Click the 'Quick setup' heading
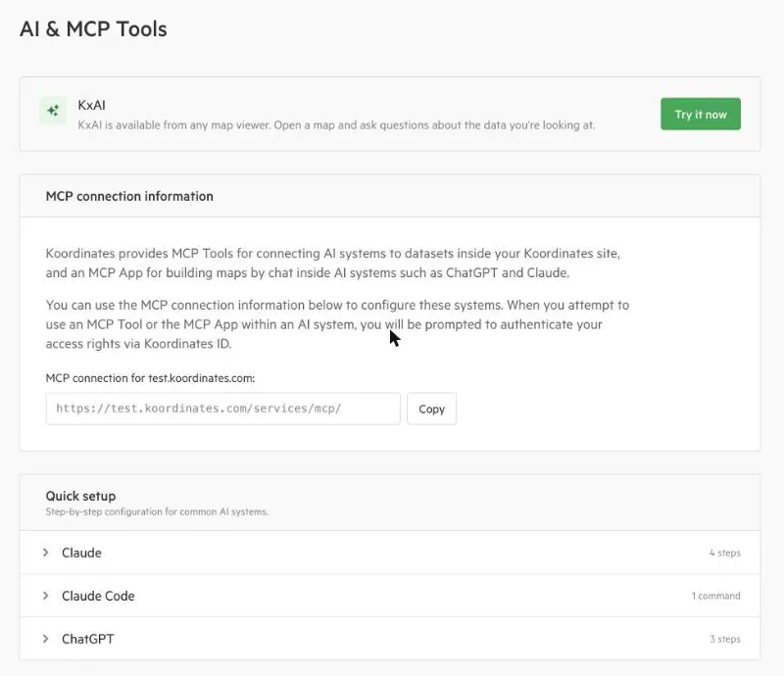This screenshot has width=784, height=676. [x=80, y=496]
